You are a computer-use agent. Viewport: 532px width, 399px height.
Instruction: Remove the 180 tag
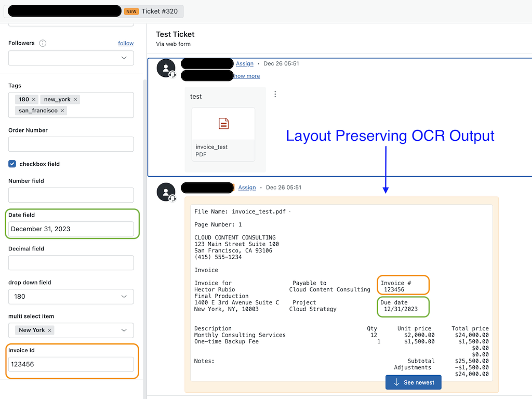click(34, 99)
